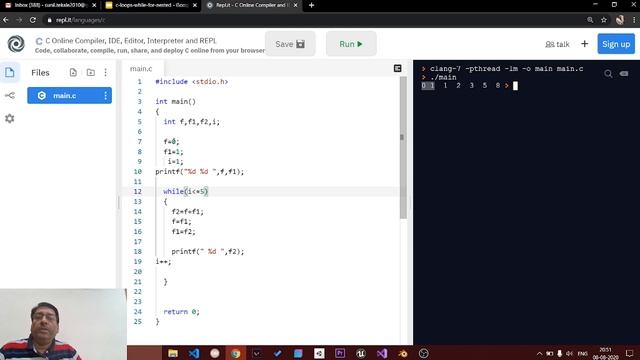Run the C program
The width and height of the screenshot is (640, 360).
click(x=351, y=44)
